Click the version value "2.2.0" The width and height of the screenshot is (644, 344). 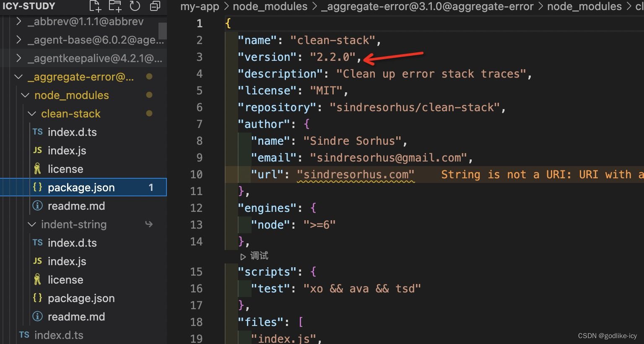(x=333, y=57)
